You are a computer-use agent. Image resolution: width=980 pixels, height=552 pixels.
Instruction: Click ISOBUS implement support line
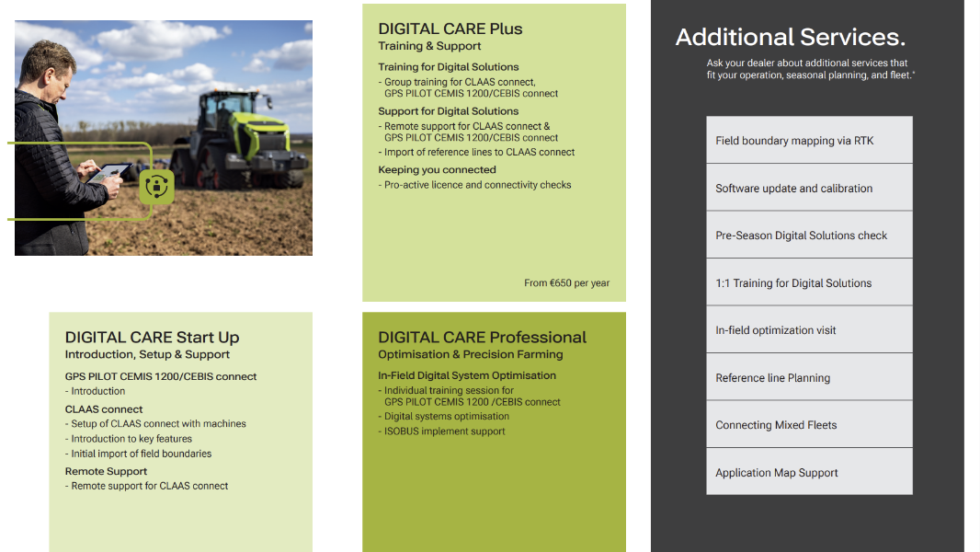442,431
